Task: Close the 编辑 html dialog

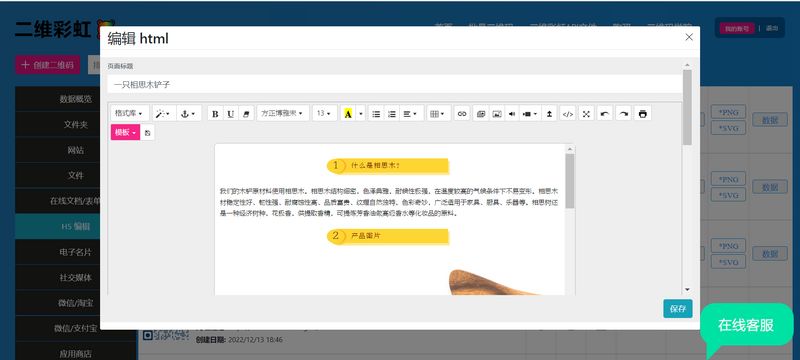Action: pos(689,37)
